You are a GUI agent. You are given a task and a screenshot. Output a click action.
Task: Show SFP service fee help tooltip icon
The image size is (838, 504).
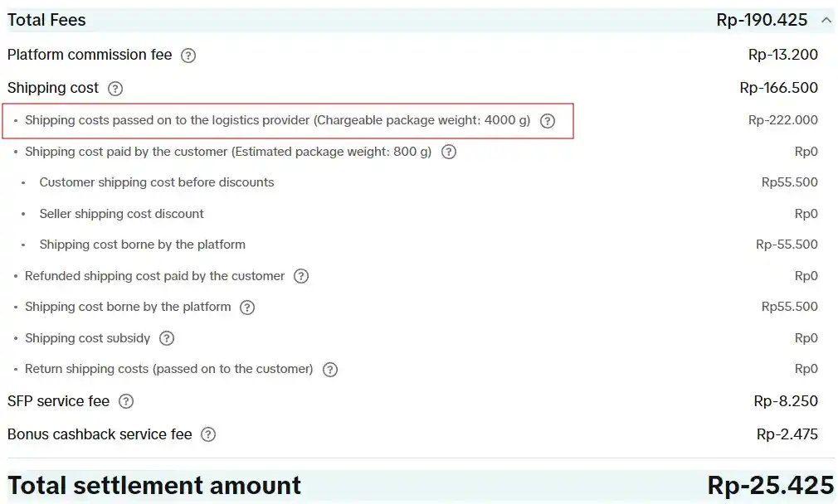pyautogui.click(x=126, y=401)
